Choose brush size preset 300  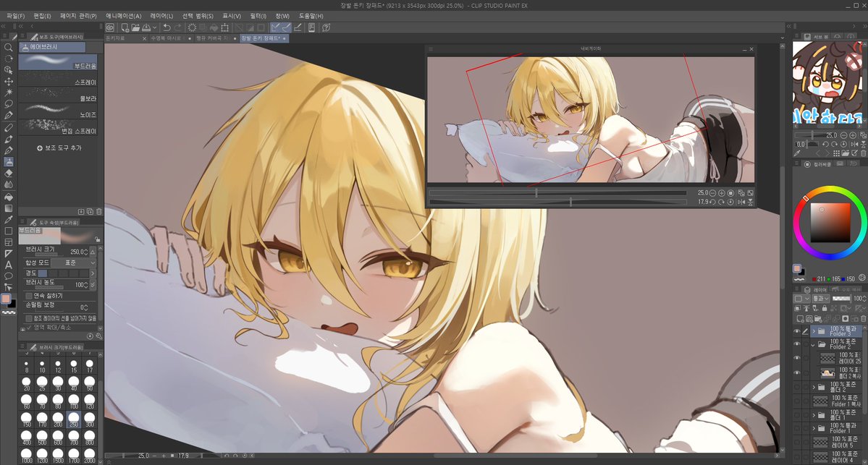tap(89, 419)
